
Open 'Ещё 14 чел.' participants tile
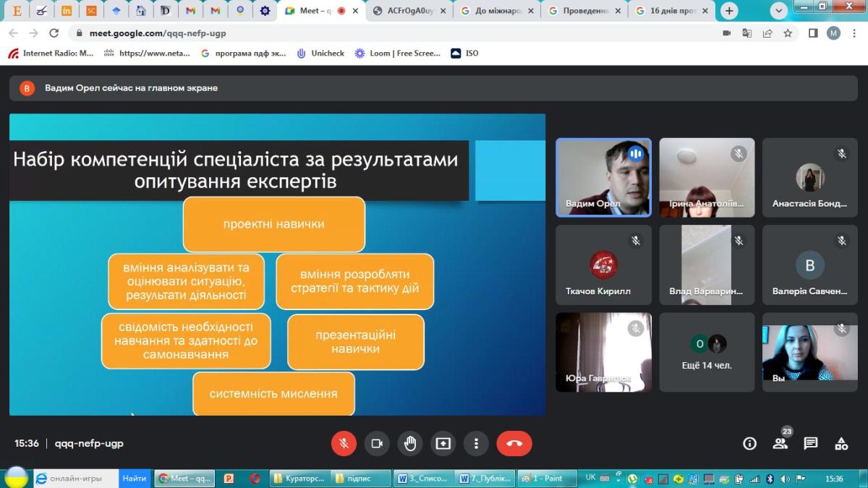click(x=707, y=352)
